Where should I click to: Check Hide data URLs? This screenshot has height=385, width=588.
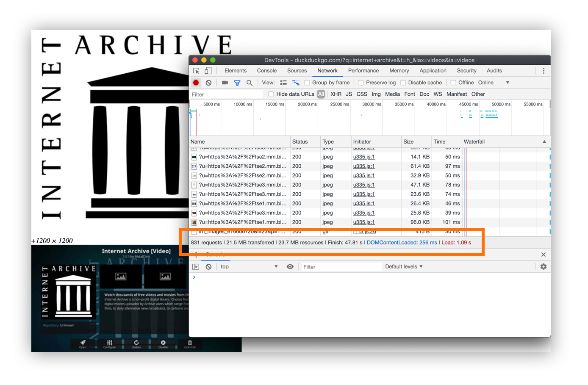coord(271,94)
